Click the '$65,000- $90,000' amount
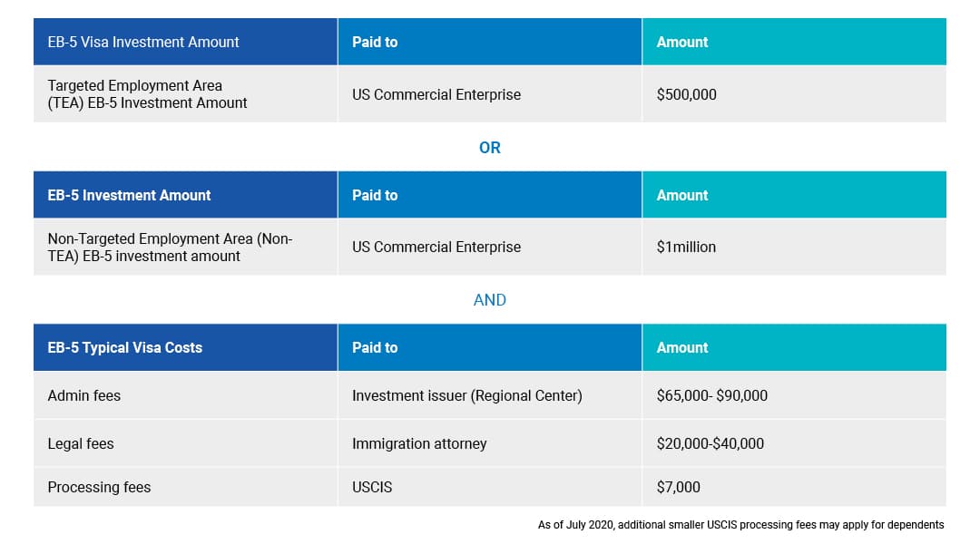The image size is (980, 544). pos(712,395)
